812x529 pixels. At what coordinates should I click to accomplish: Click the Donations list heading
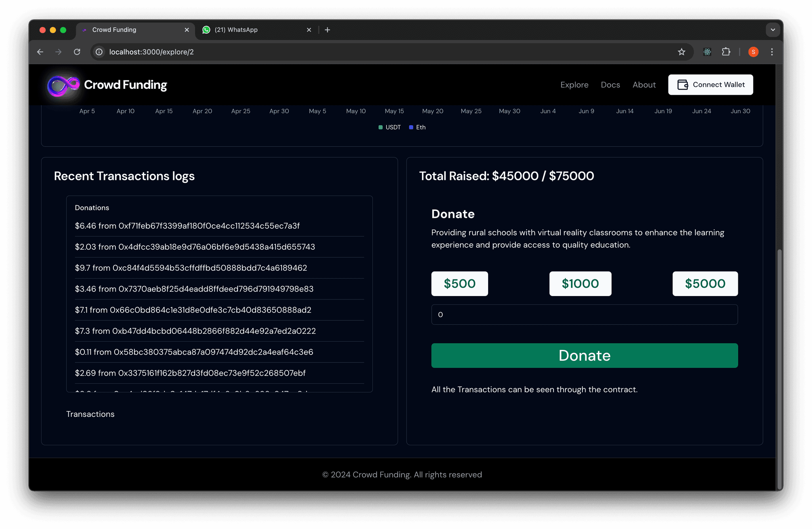click(92, 208)
